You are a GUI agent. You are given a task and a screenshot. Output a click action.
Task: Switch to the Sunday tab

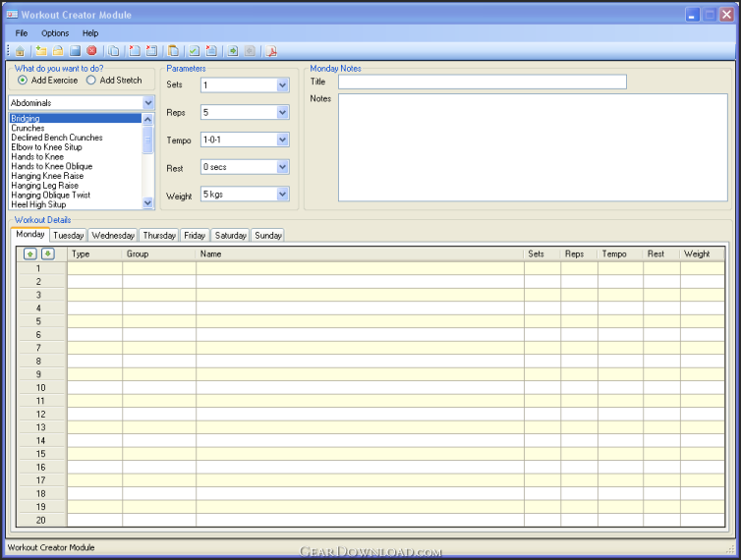pos(268,236)
